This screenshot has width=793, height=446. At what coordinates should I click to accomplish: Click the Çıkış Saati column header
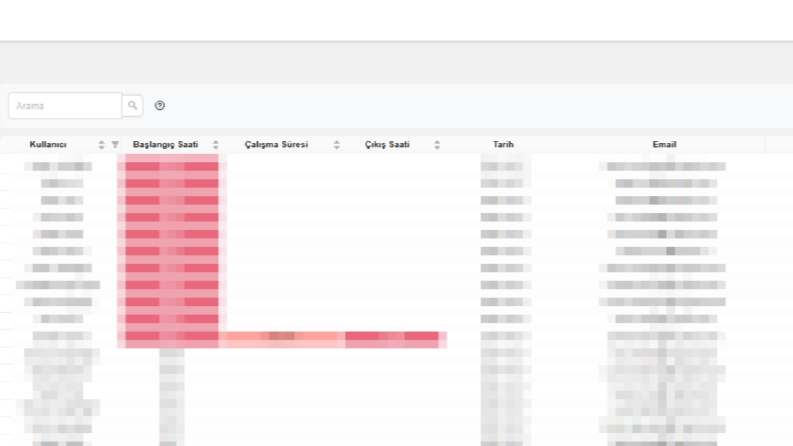(x=387, y=145)
